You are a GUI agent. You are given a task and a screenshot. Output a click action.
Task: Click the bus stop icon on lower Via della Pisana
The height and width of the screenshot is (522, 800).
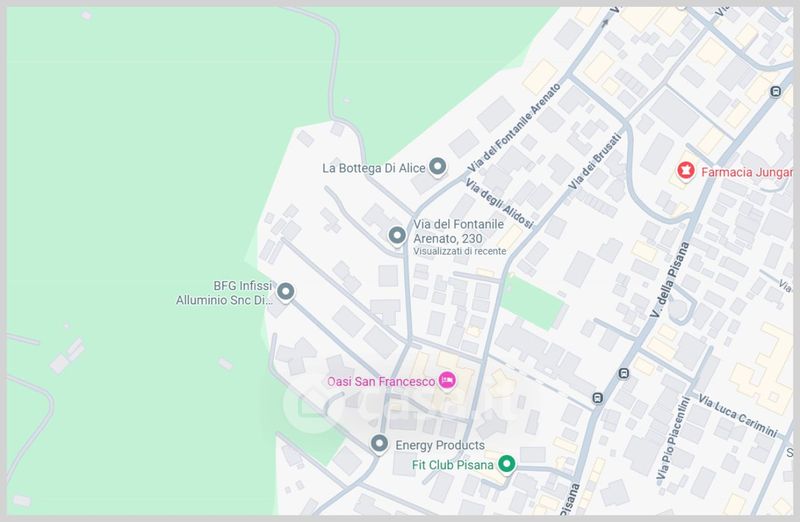pos(598,397)
